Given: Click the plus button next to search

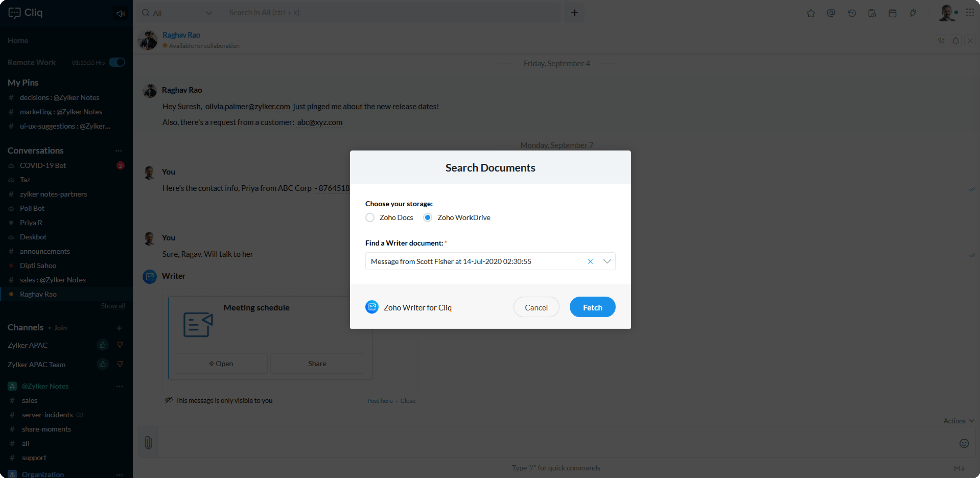Looking at the screenshot, I should pyautogui.click(x=574, y=13).
